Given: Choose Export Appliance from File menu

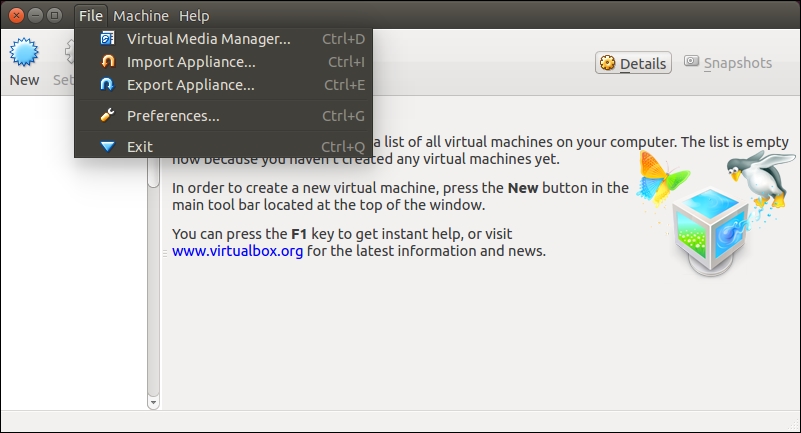Looking at the screenshot, I should pos(190,85).
